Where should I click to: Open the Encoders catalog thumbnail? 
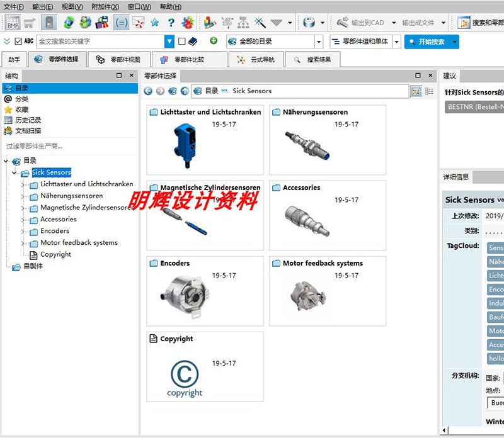205,291
